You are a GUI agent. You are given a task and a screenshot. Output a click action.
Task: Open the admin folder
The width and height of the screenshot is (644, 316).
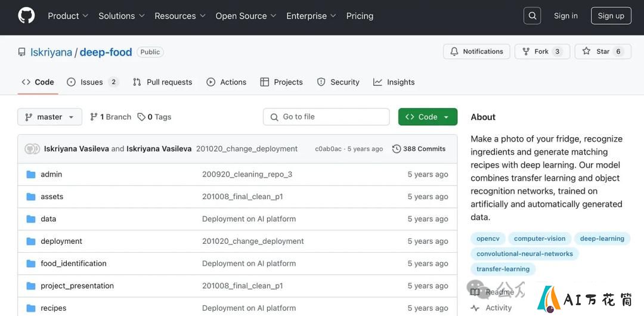tap(51, 174)
